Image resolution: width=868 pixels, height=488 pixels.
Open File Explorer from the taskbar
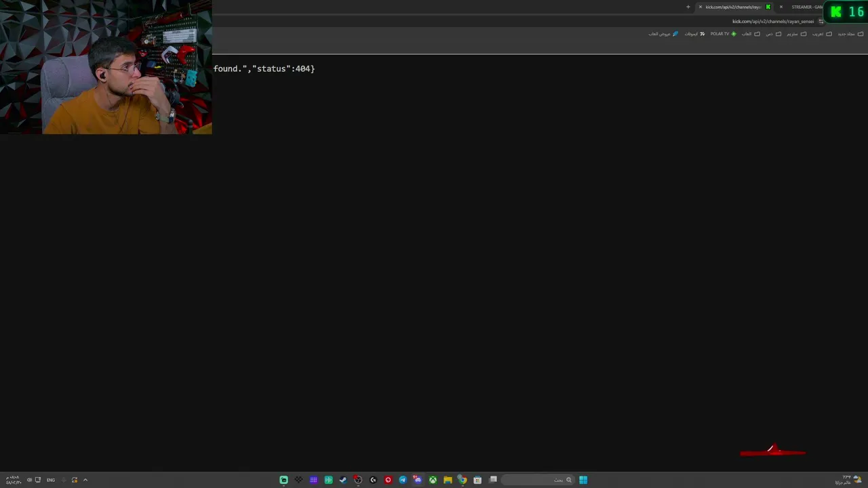click(x=448, y=480)
